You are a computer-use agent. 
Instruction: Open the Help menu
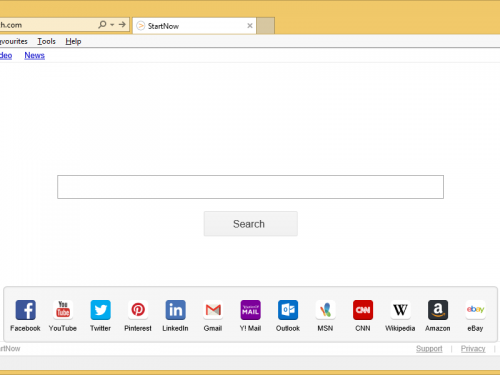(73, 41)
